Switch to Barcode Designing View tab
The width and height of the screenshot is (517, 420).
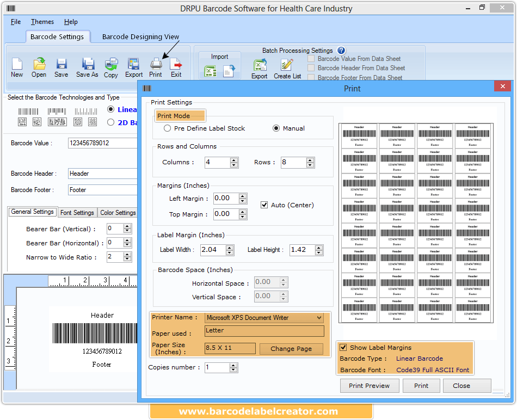tap(140, 36)
